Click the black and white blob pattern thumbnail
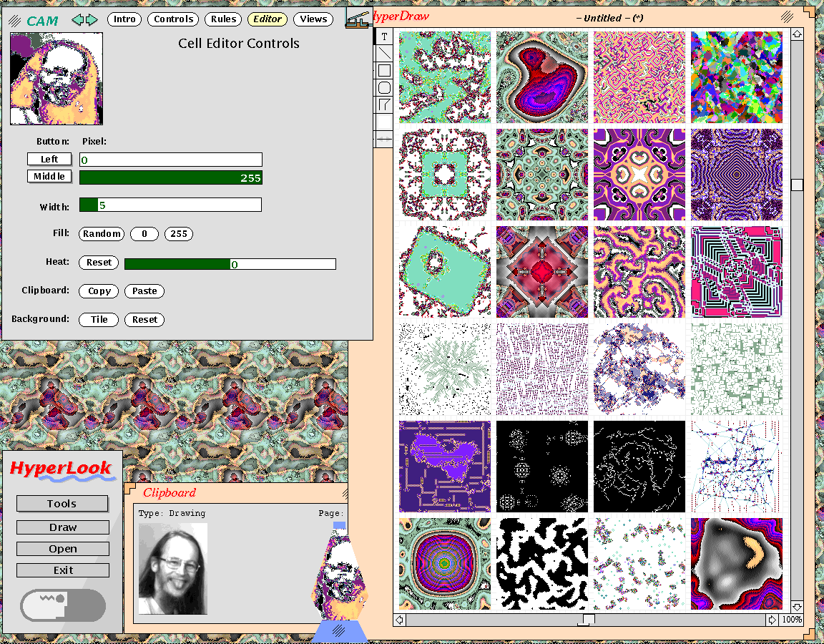The width and height of the screenshot is (824, 644). 542,564
